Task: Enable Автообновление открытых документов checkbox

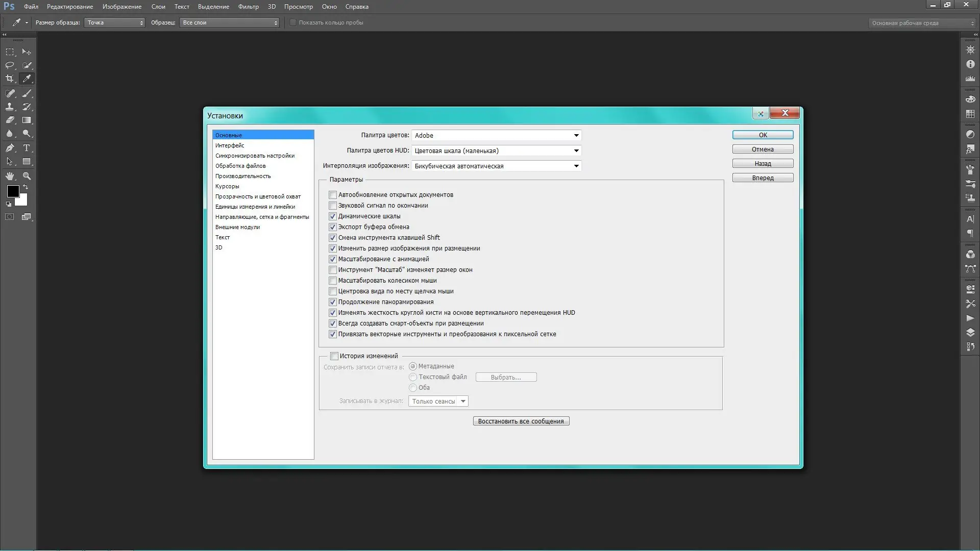Action: click(332, 194)
